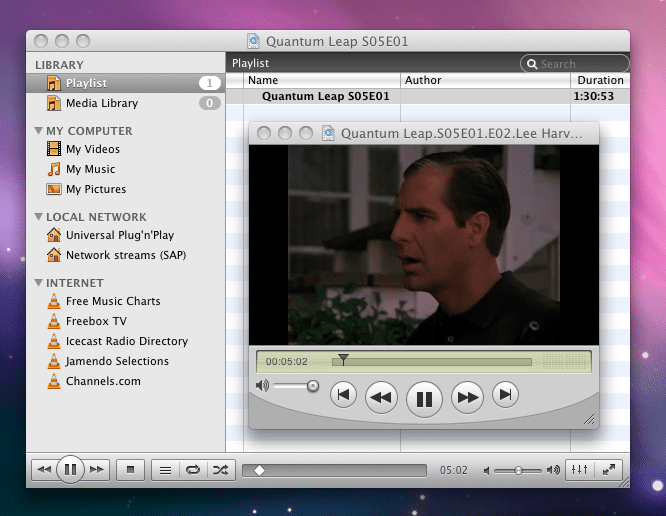Skip to previous chapter in video controller
This screenshot has width=666, height=516.
pos(343,395)
